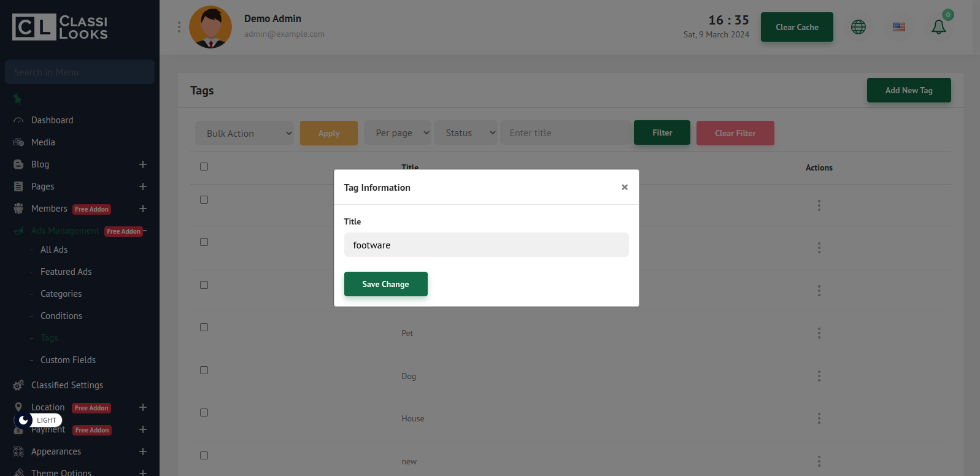The image size is (980, 476).
Task: Toggle the LIGHT theme mode switch
Action: (x=37, y=420)
